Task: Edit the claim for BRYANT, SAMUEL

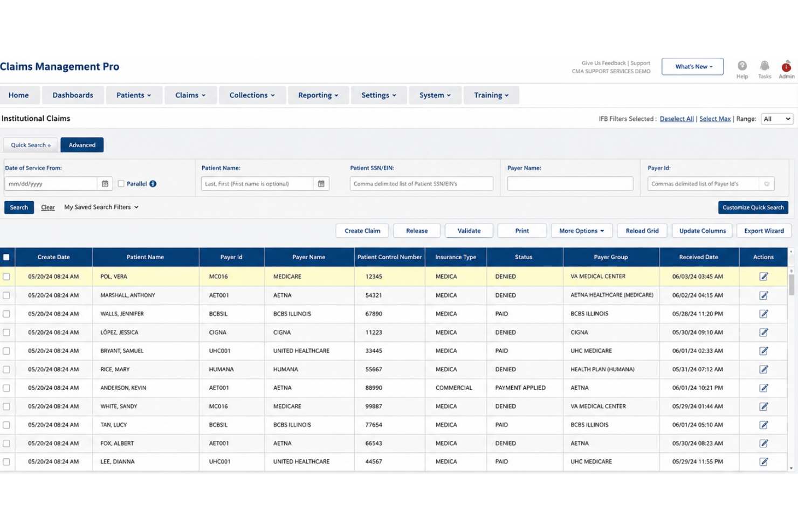Action: click(763, 351)
